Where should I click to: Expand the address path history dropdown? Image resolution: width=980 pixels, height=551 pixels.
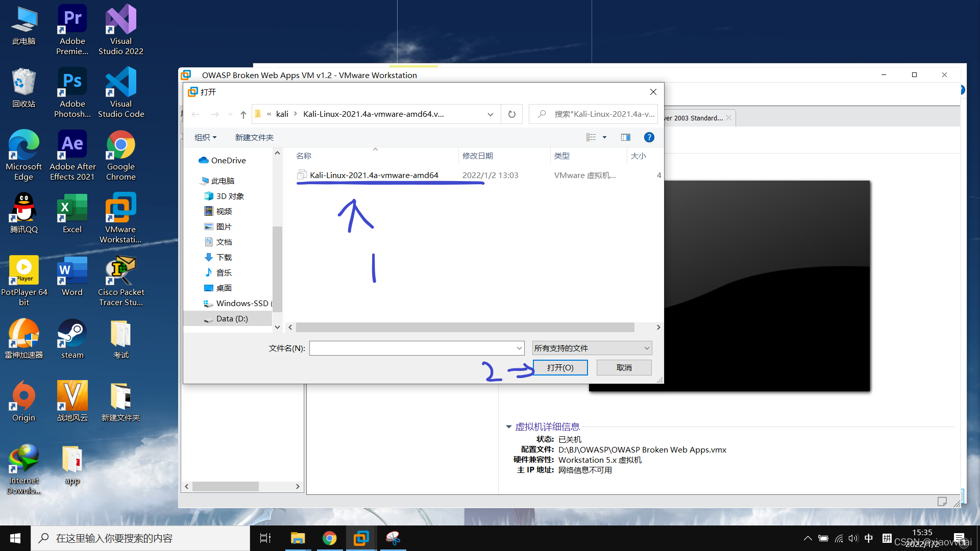[490, 114]
